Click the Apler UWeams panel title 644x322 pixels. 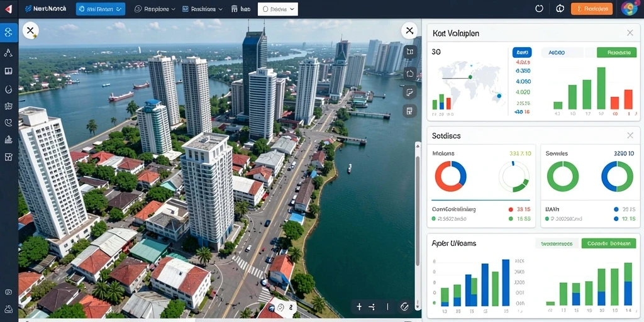point(454,243)
